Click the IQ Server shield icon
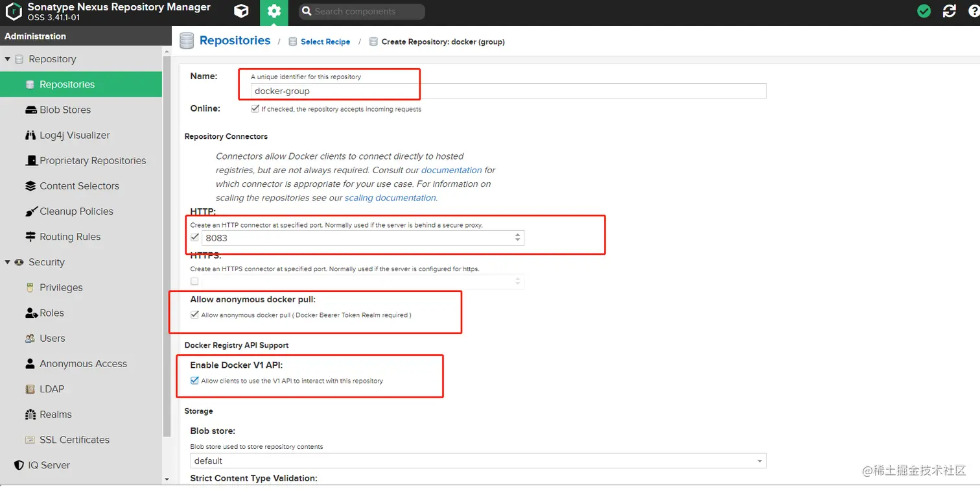 [19, 465]
